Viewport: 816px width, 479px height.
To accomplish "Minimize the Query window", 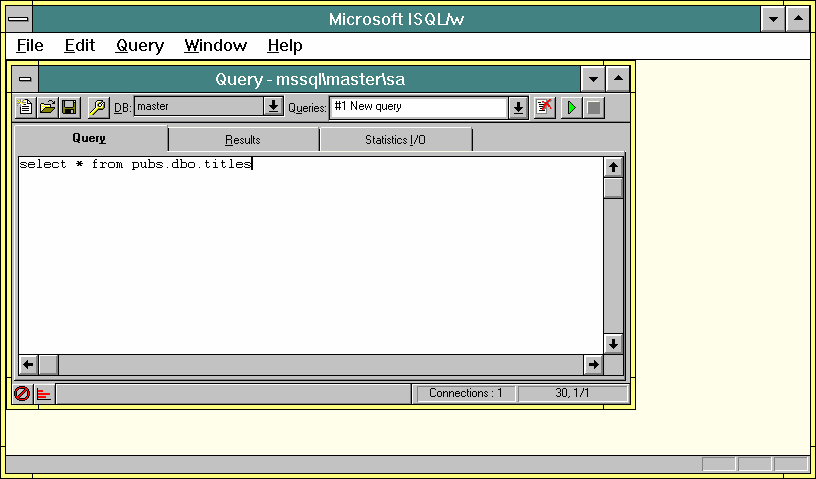I will (593, 79).
